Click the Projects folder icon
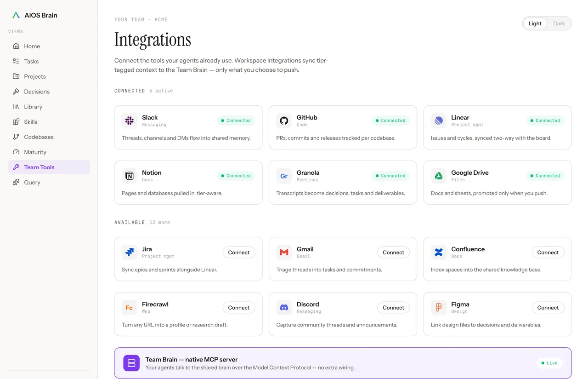Screen dimensions: 588x379 tap(16, 76)
